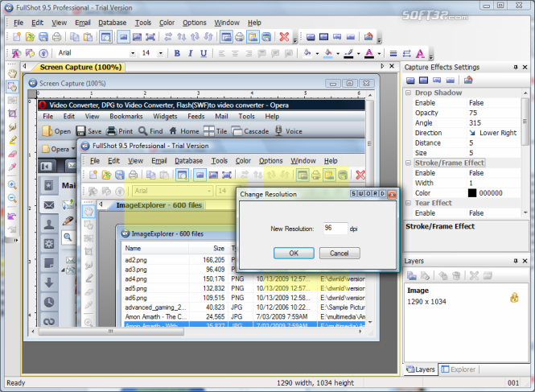
Task: Select the Highlighter pen tool
Action: coord(12,140)
